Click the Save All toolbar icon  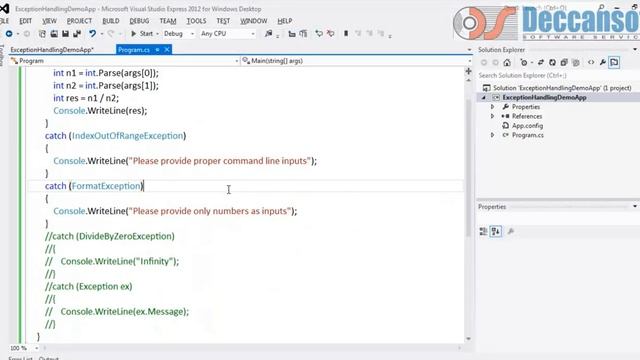pos(77,33)
